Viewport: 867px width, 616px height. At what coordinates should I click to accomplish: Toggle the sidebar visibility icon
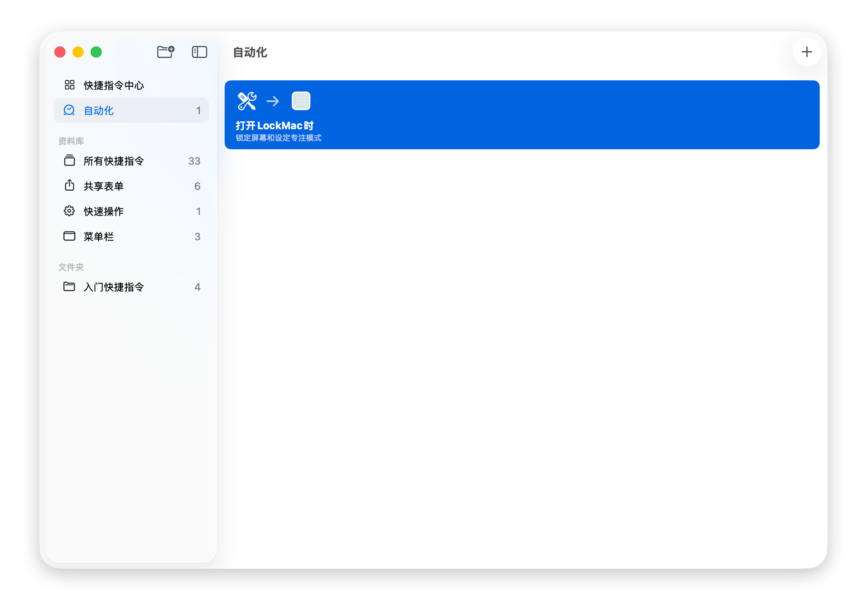pos(199,52)
